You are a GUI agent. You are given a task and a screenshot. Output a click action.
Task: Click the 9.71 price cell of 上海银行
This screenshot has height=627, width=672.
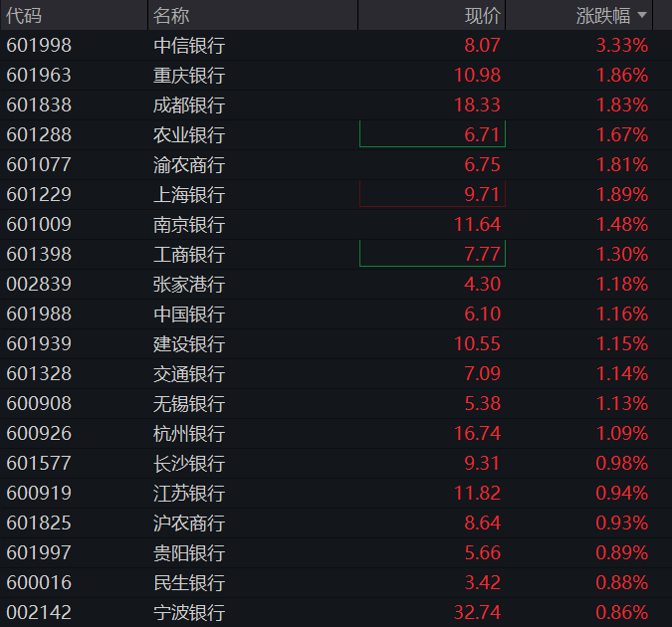(x=432, y=194)
